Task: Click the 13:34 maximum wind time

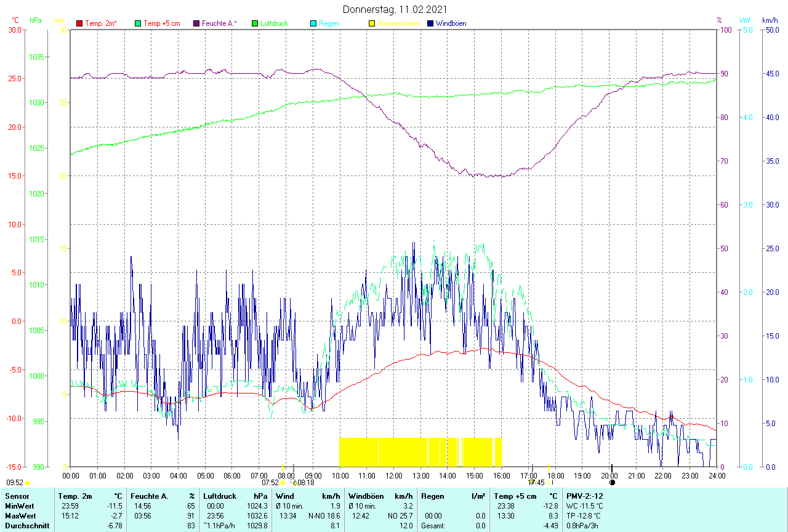Action: coord(287,515)
